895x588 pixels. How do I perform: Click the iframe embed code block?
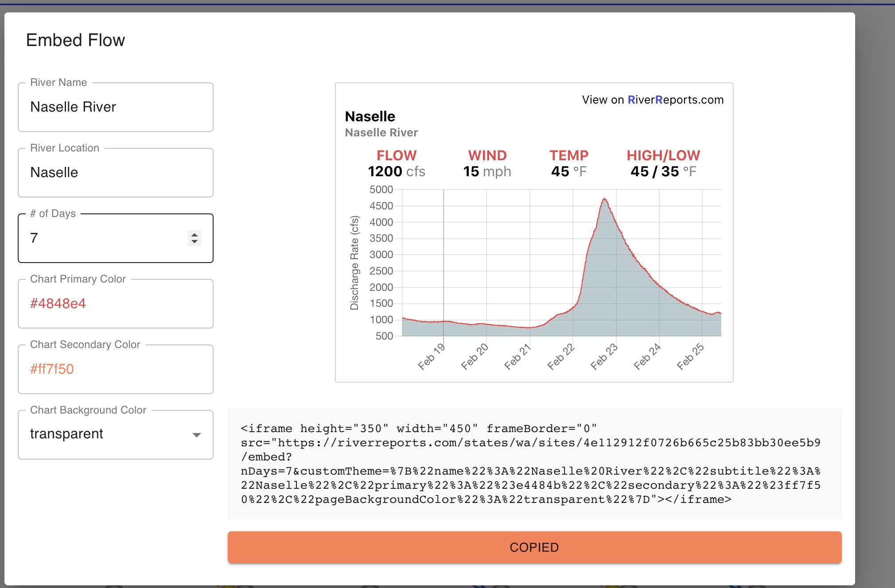(x=534, y=463)
